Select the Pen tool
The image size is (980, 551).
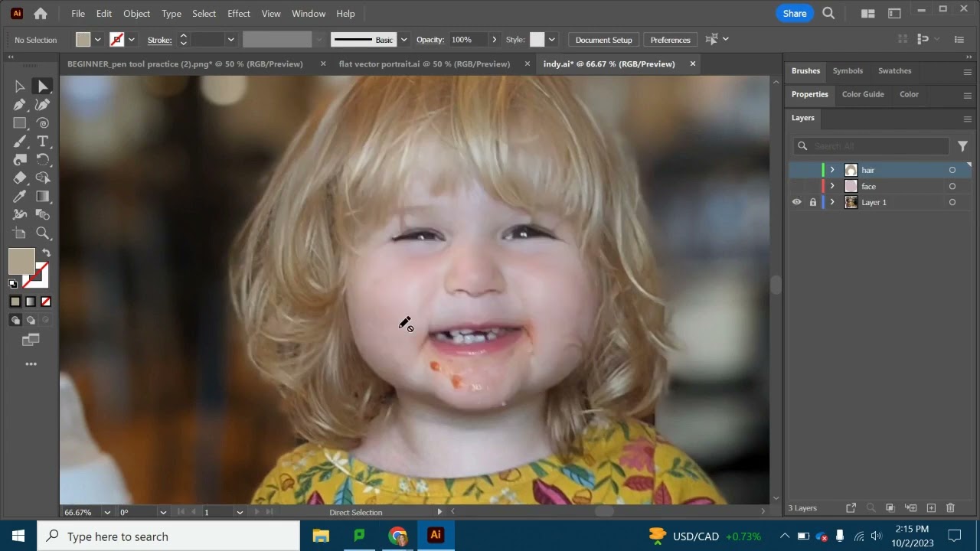20,105
